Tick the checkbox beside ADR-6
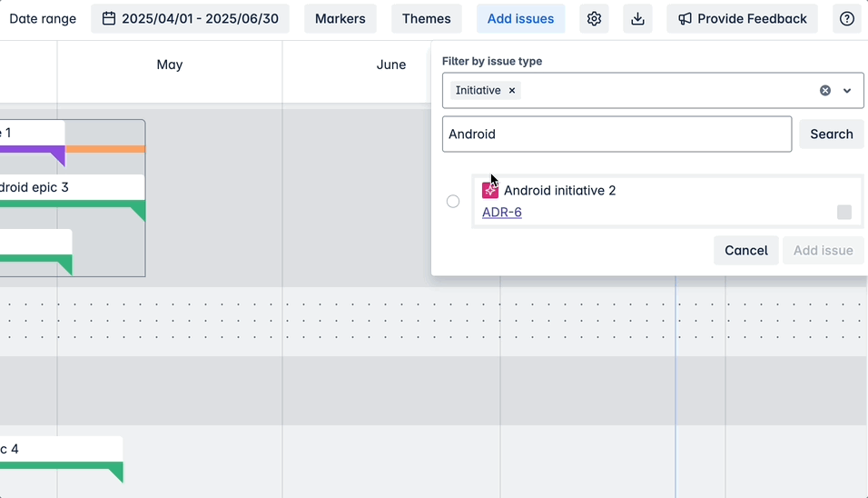The image size is (868, 498). [844, 212]
